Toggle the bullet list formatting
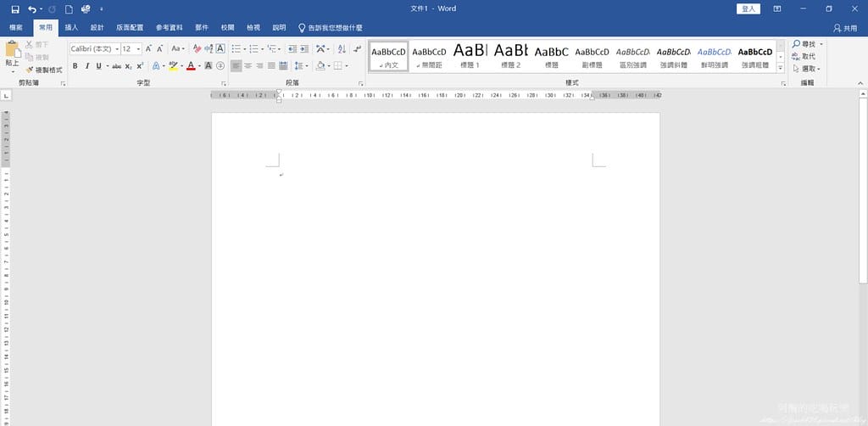 click(236, 48)
